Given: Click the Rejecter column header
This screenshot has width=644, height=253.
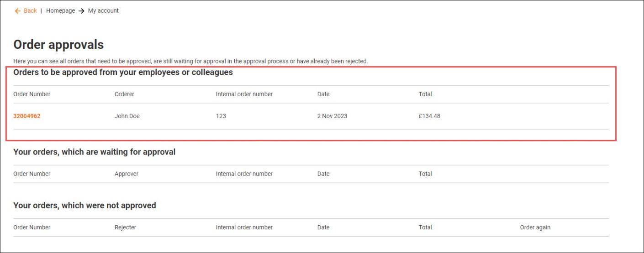Looking at the screenshot, I should [x=125, y=227].
